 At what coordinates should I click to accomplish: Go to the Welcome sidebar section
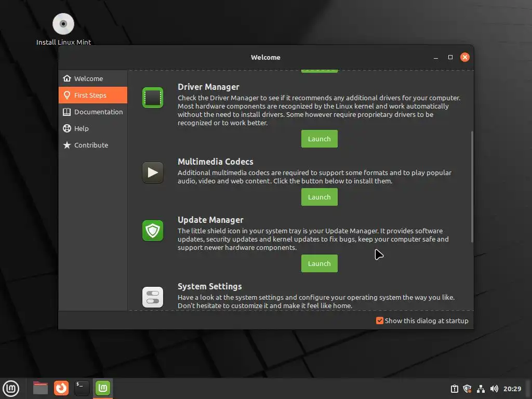point(93,78)
